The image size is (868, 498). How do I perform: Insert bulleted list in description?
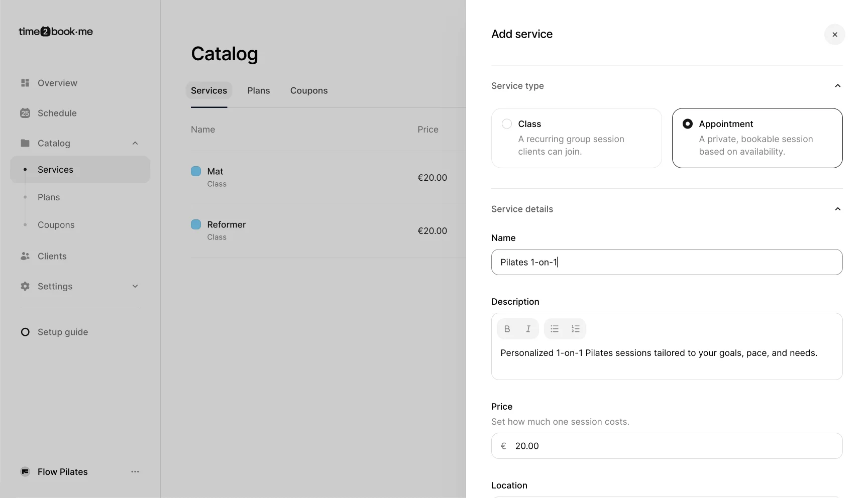555,329
